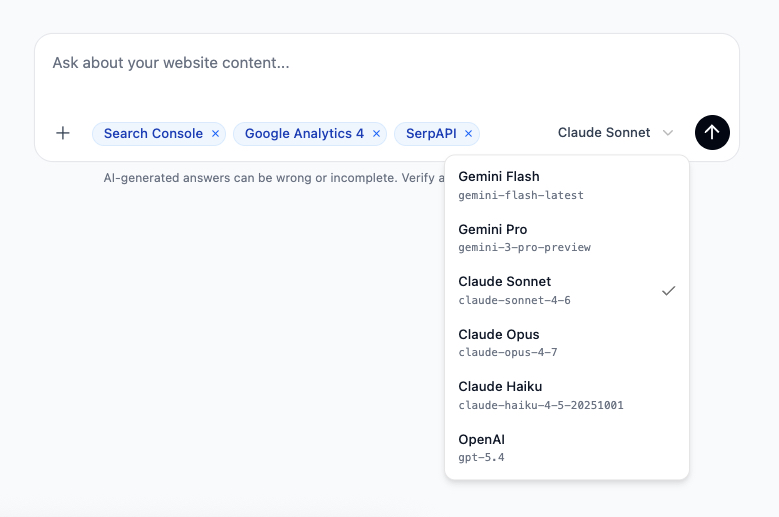The height and width of the screenshot is (517, 779).
Task: Click the Search Console chip label
Action: 153,134
